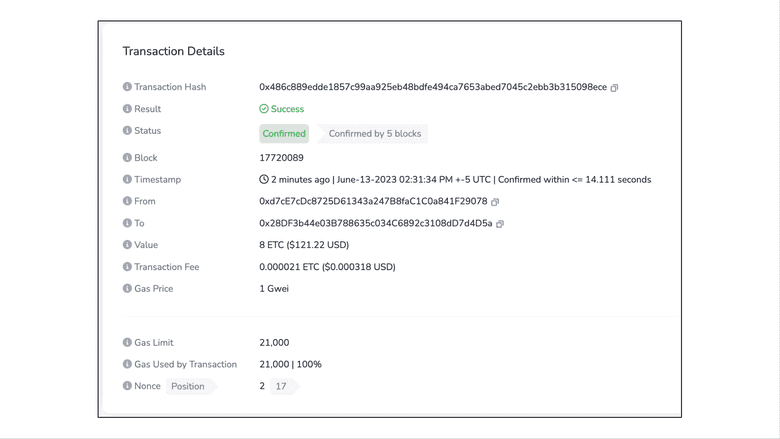This screenshot has height=439, width=780.
Task: Click the green Confirmed status badge
Action: click(284, 134)
